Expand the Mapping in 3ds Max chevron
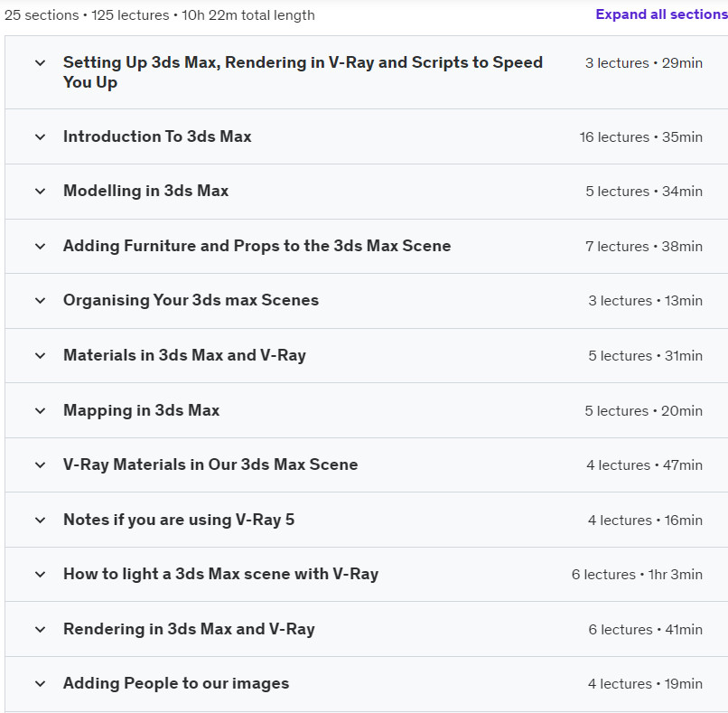Viewport: 728px width, 713px height. (41, 410)
